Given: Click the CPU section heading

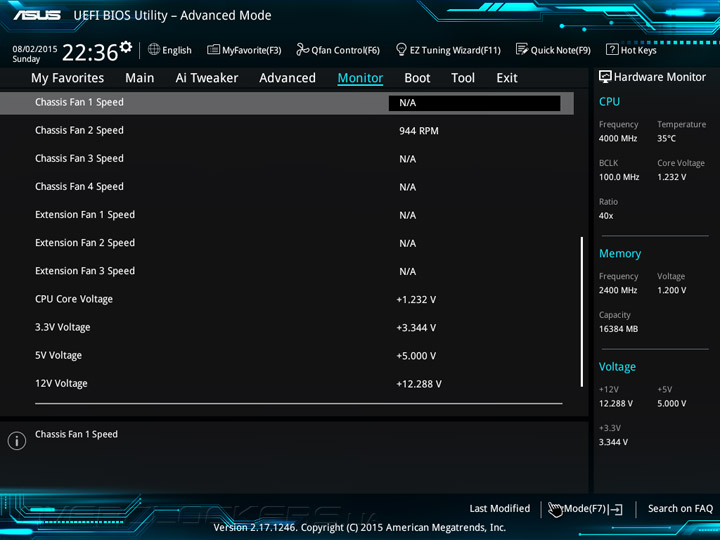Looking at the screenshot, I should click(x=609, y=102).
